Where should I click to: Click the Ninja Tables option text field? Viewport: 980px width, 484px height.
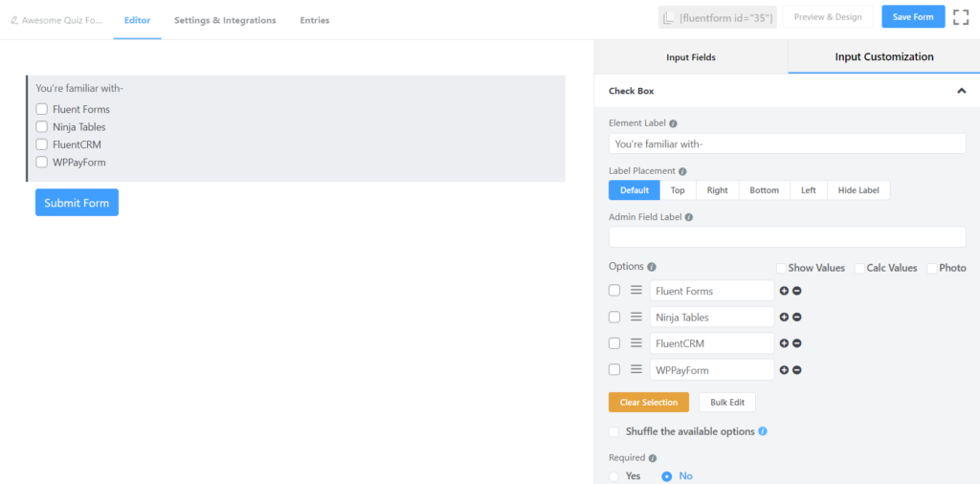point(712,317)
